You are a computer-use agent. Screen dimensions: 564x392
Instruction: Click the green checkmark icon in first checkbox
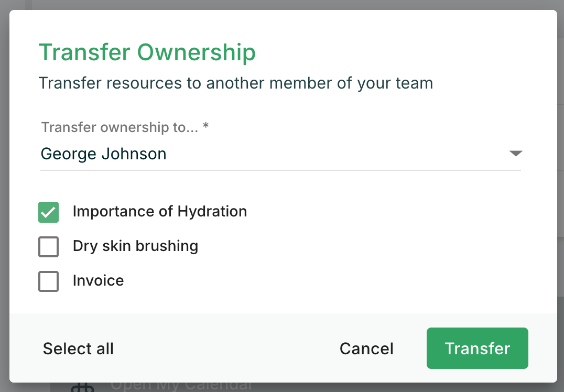click(x=48, y=212)
